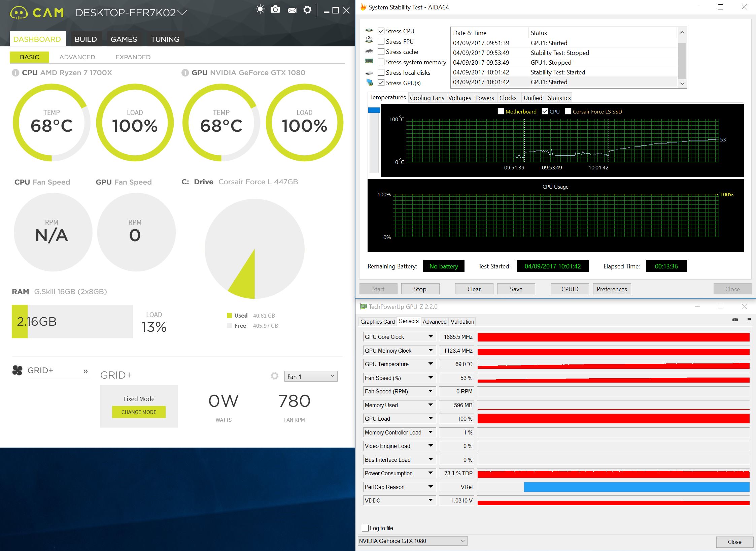Screen dimensions: 756x551
Task: Click the AIDA64 graph vertical slider
Action: click(374, 110)
